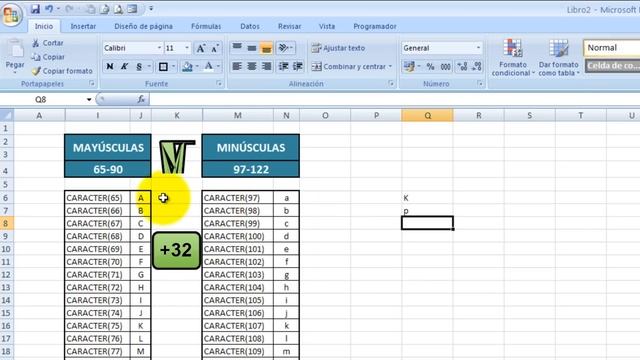The height and width of the screenshot is (360, 640).
Task: Select cell containing CARACTER(65)
Action: (x=97, y=198)
